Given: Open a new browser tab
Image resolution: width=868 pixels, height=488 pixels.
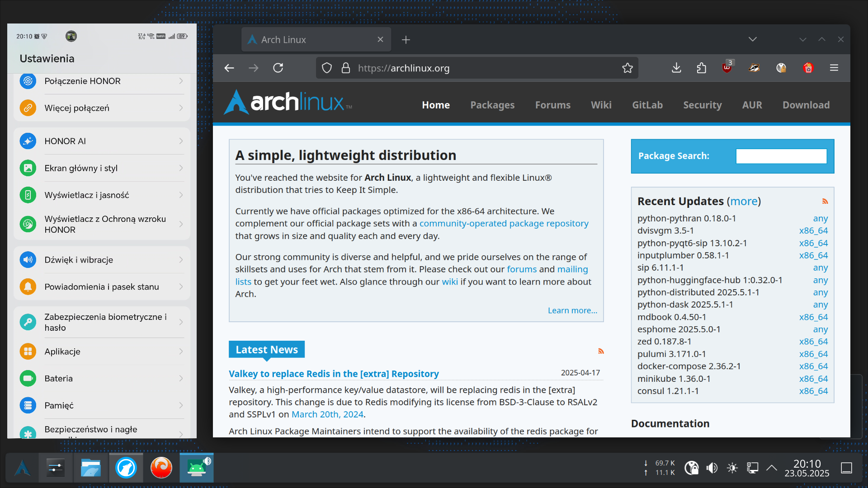Looking at the screenshot, I should (x=406, y=40).
